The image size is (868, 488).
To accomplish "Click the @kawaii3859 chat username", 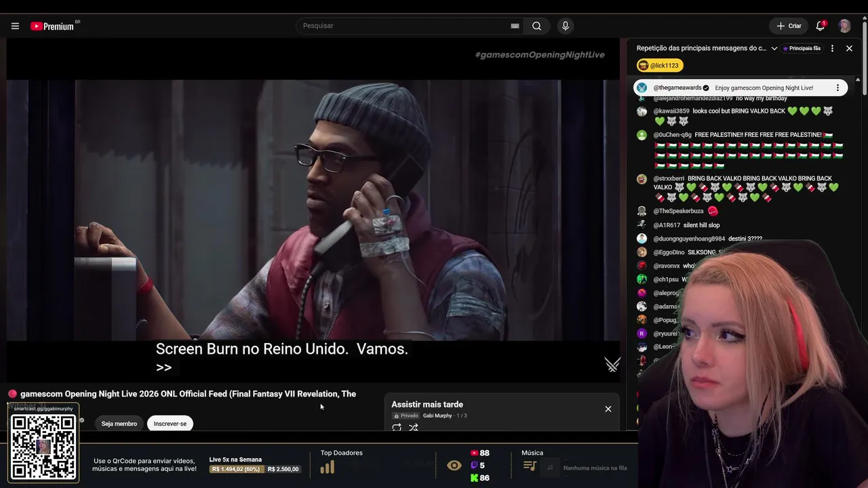I will [671, 111].
